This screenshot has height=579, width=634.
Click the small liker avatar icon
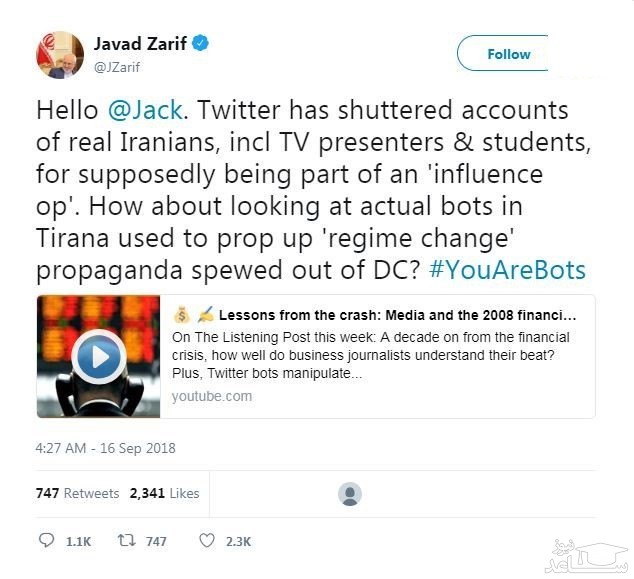click(x=349, y=493)
